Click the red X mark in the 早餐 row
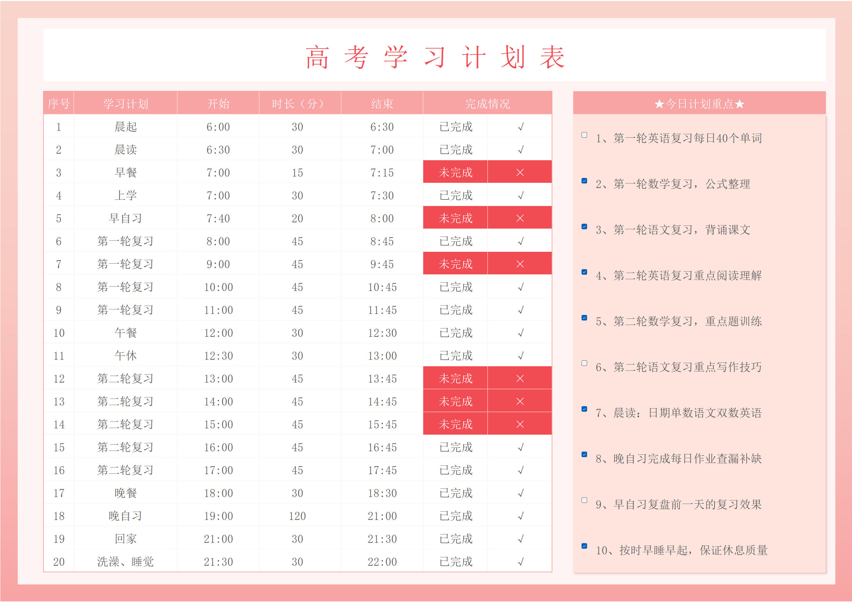This screenshot has height=616, width=852. [x=520, y=172]
